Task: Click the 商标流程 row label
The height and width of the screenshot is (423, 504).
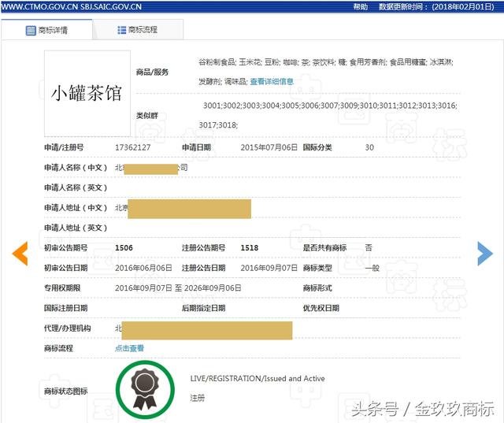Action: click(x=59, y=348)
